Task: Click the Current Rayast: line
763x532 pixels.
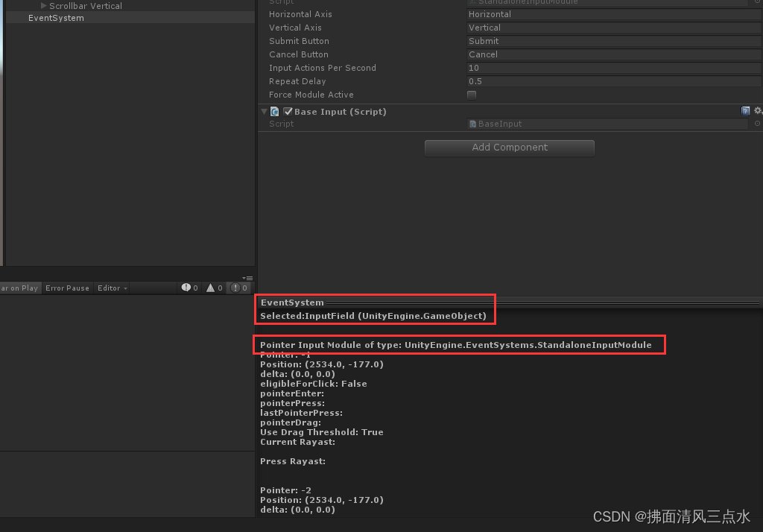Action: click(x=297, y=442)
